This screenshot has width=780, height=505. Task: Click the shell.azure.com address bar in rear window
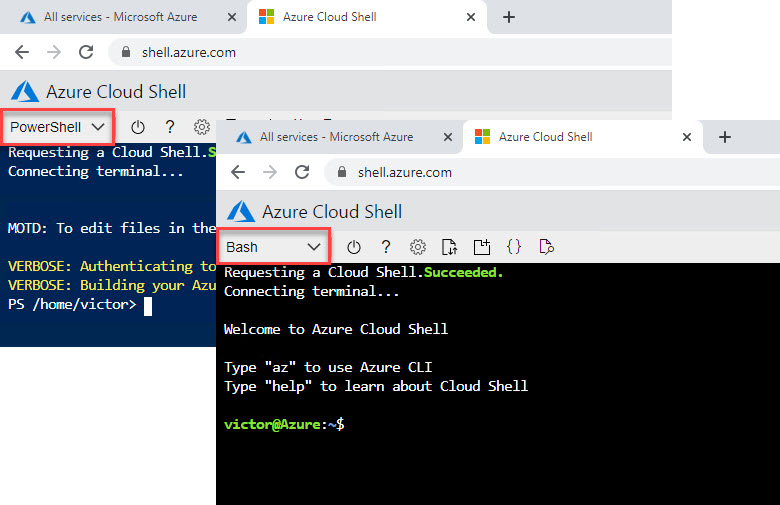point(390,52)
